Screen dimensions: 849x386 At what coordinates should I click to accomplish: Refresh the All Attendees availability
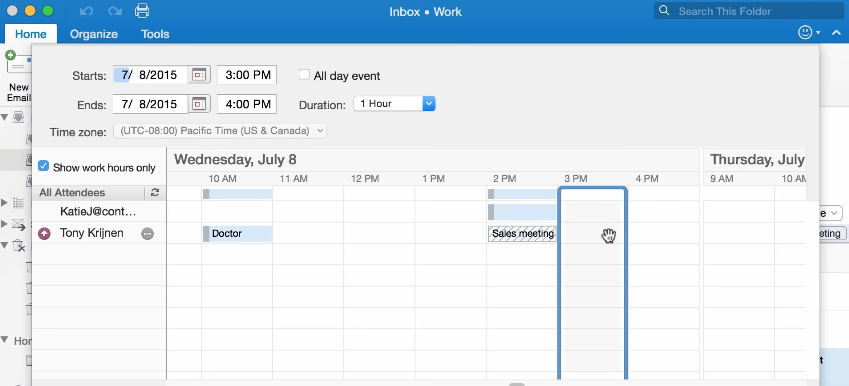point(155,192)
